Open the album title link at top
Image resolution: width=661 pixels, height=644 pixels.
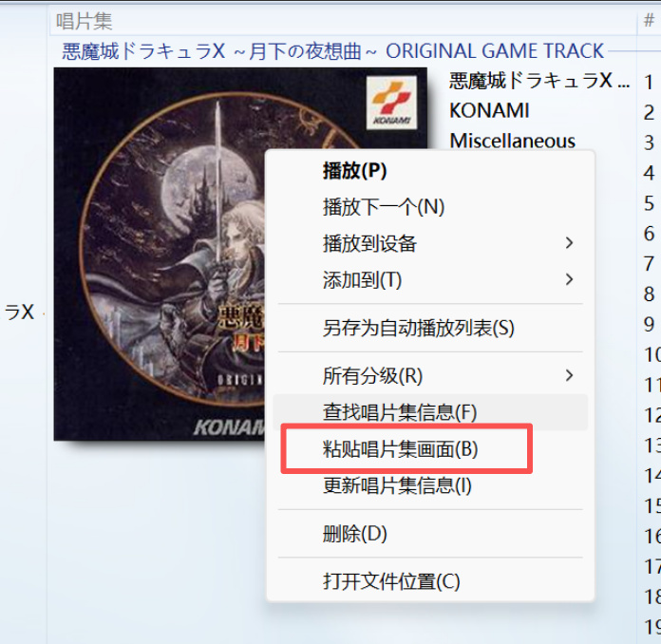333,51
